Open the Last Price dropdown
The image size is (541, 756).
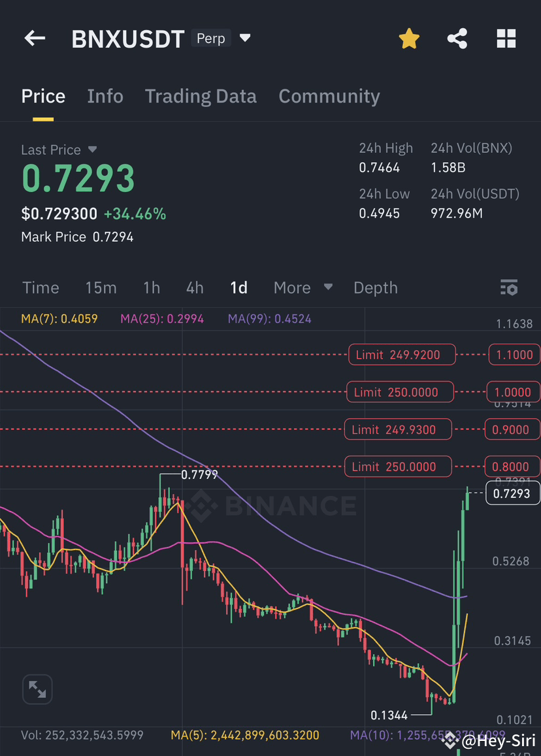(x=92, y=150)
